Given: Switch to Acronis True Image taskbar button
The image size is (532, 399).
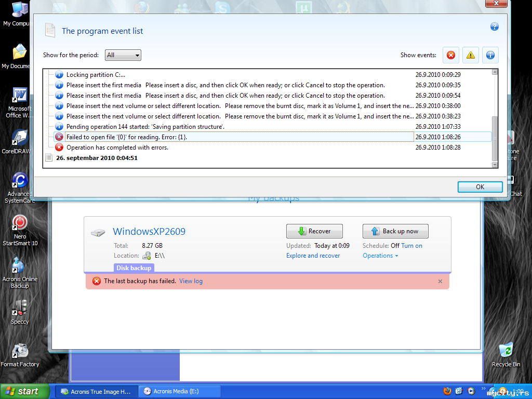Looking at the screenshot, I should [96, 392].
